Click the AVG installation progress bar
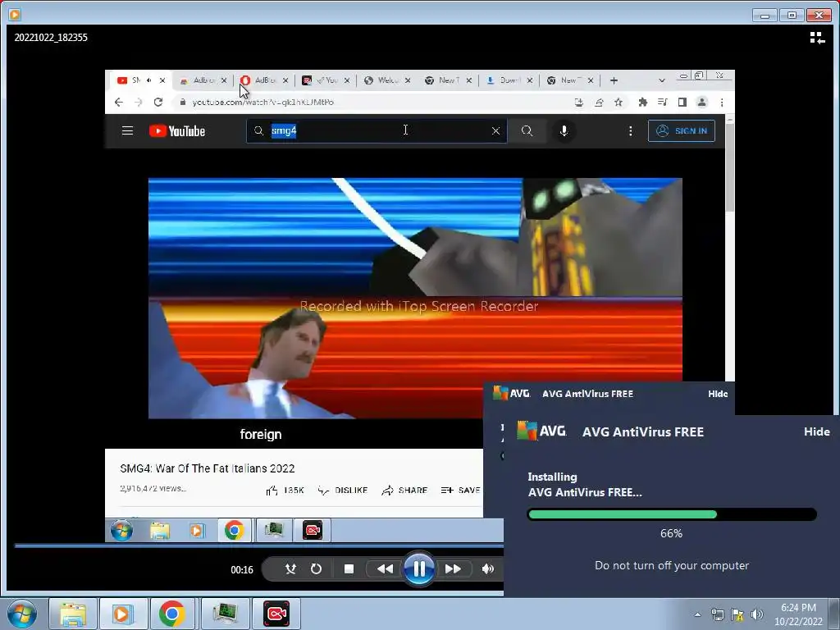Image resolution: width=840 pixels, height=630 pixels. point(672,515)
